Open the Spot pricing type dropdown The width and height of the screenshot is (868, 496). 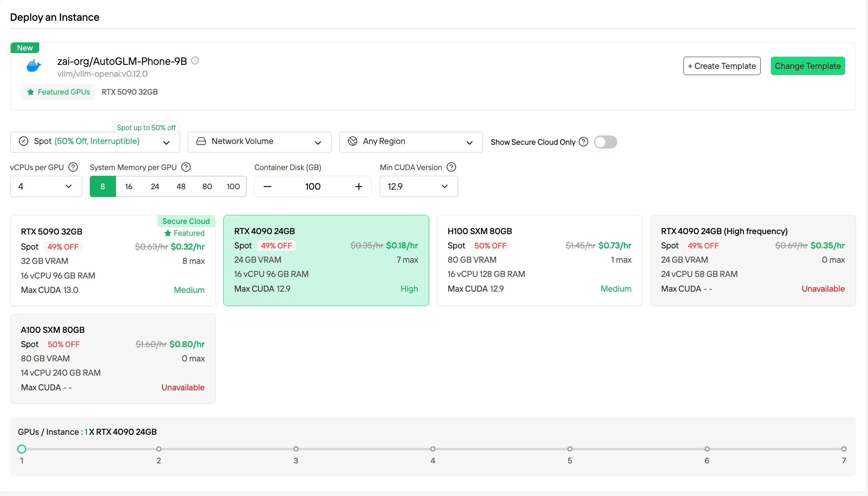(x=95, y=142)
